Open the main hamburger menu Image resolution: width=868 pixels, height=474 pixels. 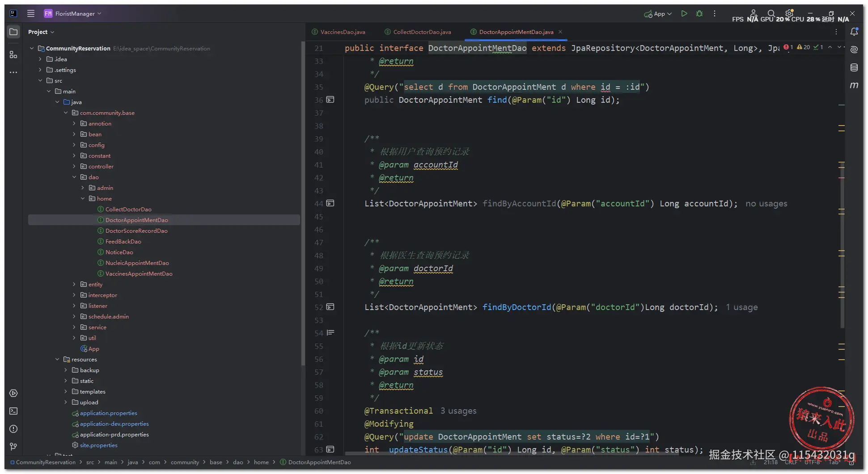(31, 13)
